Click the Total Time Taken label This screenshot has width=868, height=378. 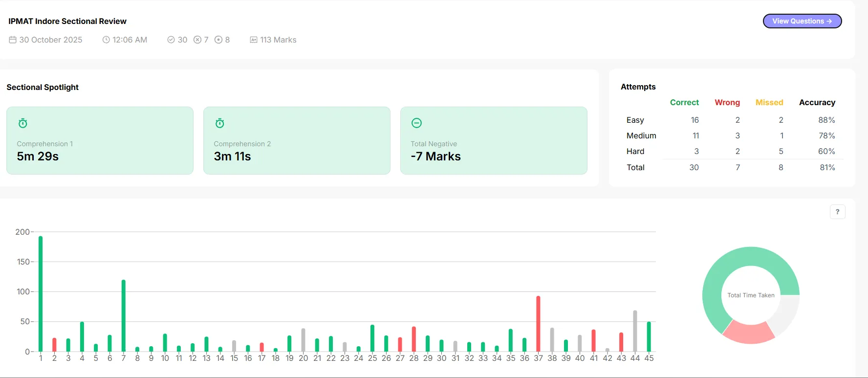[751, 295]
